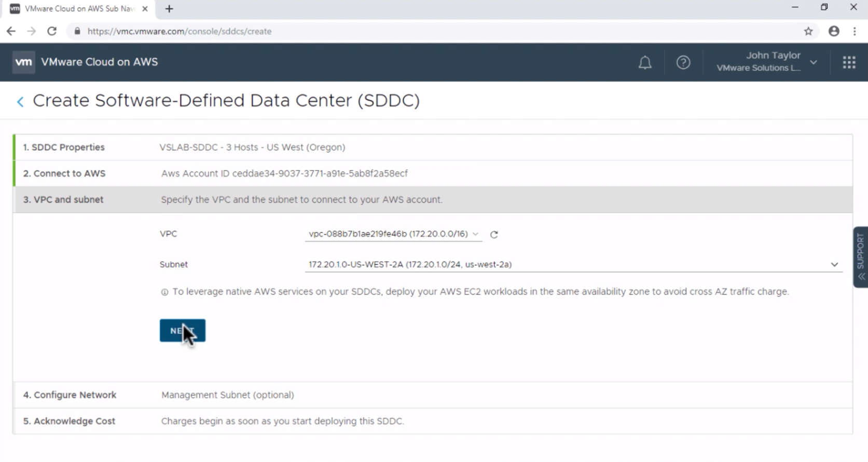
Task: Navigate back in the browser
Action: pyautogui.click(x=11, y=31)
